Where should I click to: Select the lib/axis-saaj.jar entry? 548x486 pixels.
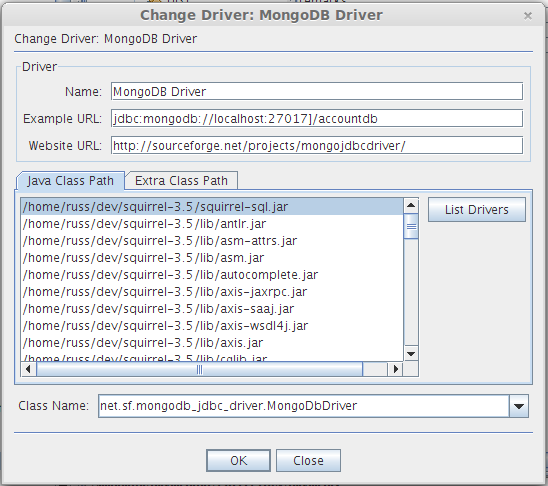(212, 309)
